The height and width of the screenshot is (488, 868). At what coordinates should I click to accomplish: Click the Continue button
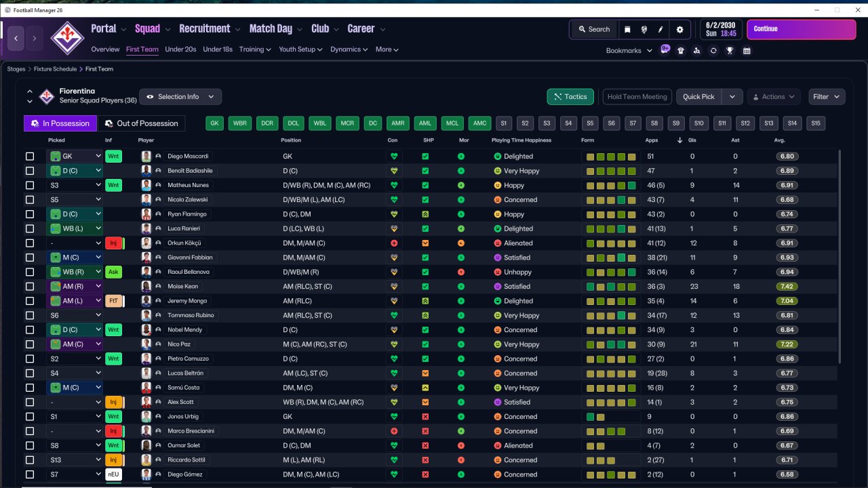802,29
